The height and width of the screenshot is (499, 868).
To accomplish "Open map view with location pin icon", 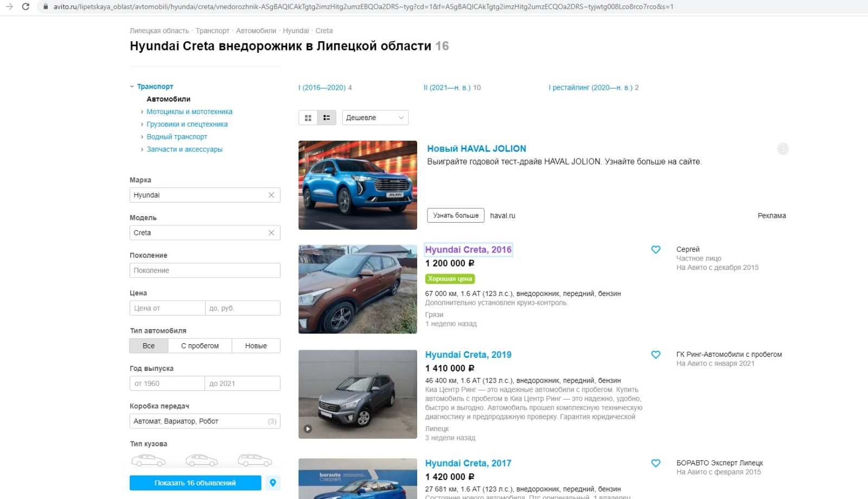I will [273, 483].
